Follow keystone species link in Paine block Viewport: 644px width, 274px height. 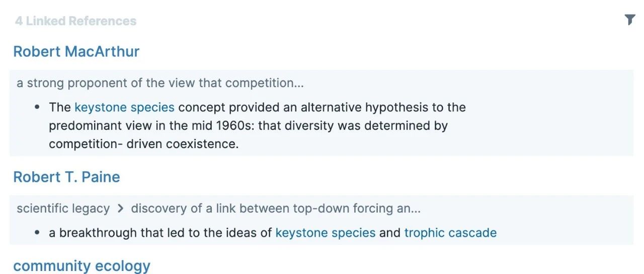pos(326,233)
